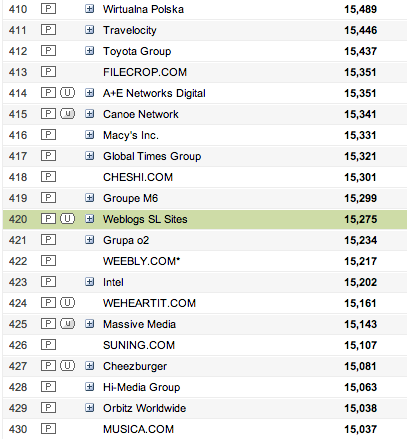Expand Groupe M6 plus icon

click(89, 198)
